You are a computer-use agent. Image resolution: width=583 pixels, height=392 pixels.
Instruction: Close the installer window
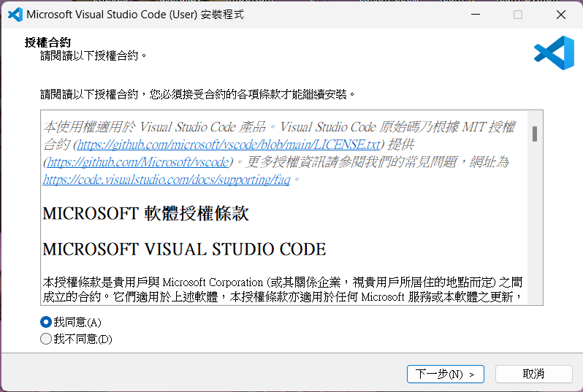pyautogui.click(x=560, y=15)
